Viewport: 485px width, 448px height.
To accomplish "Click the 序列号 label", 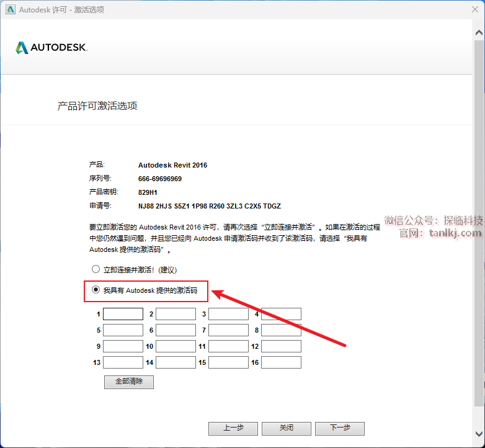I will (x=100, y=179).
